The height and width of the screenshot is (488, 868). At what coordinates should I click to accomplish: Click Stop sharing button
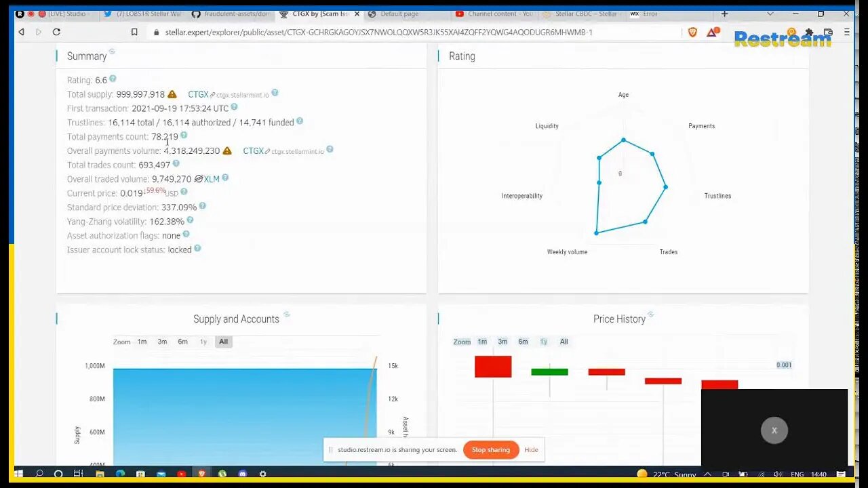490,450
